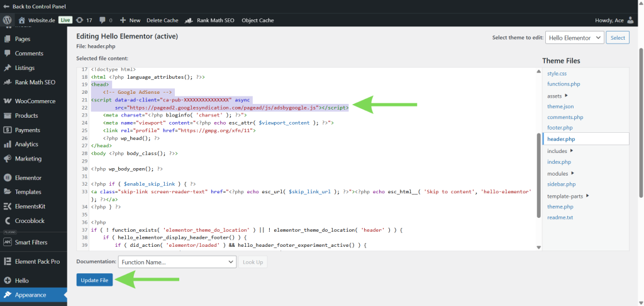Open footer.php in Theme Files
This screenshot has height=306, width=644.
[560, 128]
